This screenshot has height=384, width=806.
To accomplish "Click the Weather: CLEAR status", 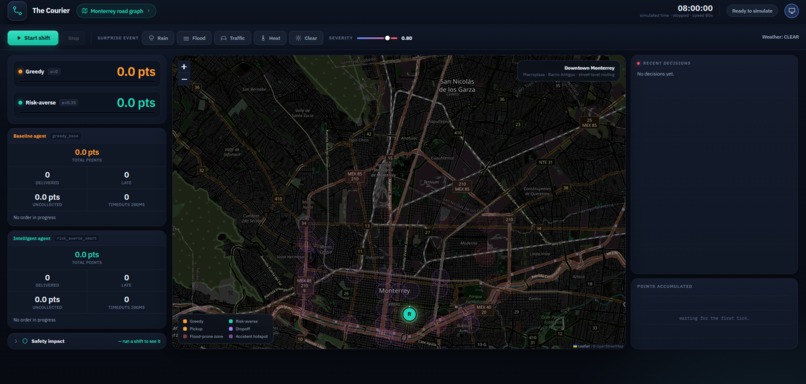I will click(x=780, y=37).
